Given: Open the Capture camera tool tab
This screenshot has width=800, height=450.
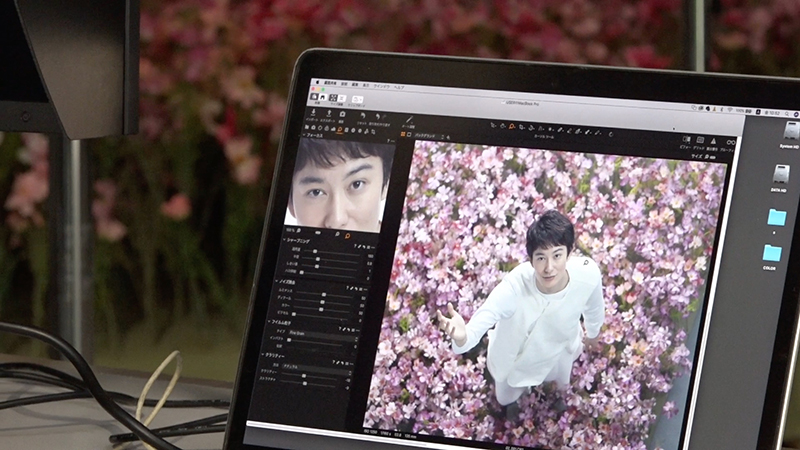Looking at the screenshot, I should pyautogui.click(x=313, y=128).
